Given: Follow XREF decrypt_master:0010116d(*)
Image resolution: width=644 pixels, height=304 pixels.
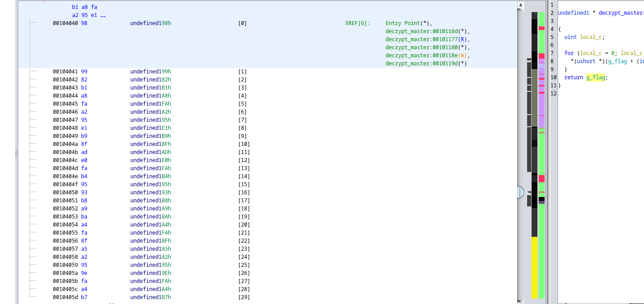Looking at the screenshot, I should 428,31.
